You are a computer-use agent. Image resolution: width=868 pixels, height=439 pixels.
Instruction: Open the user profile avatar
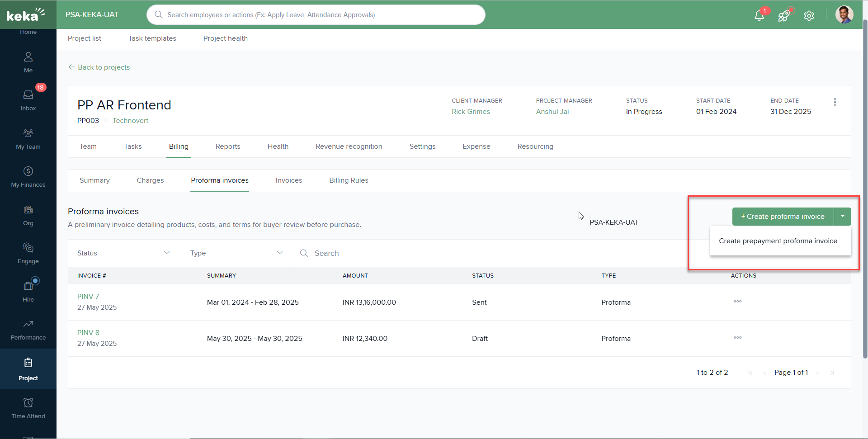(844, 15)
